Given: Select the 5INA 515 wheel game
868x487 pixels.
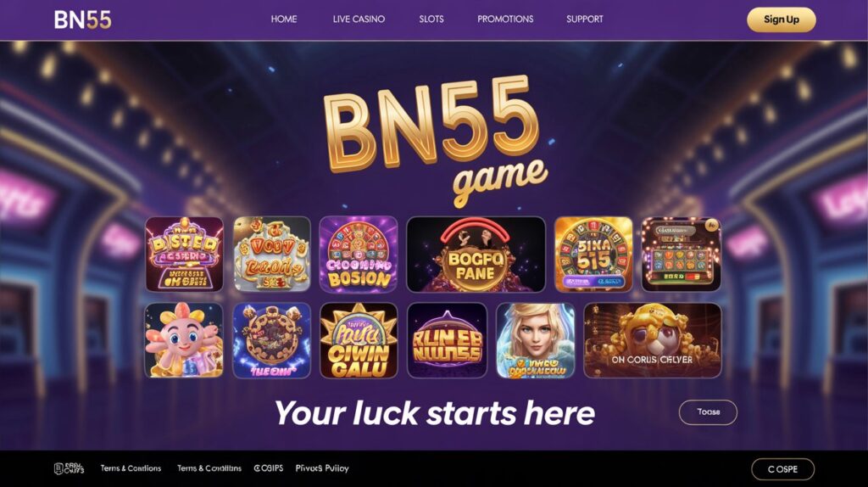Looking at the screenshot, I should coord(593,255).
